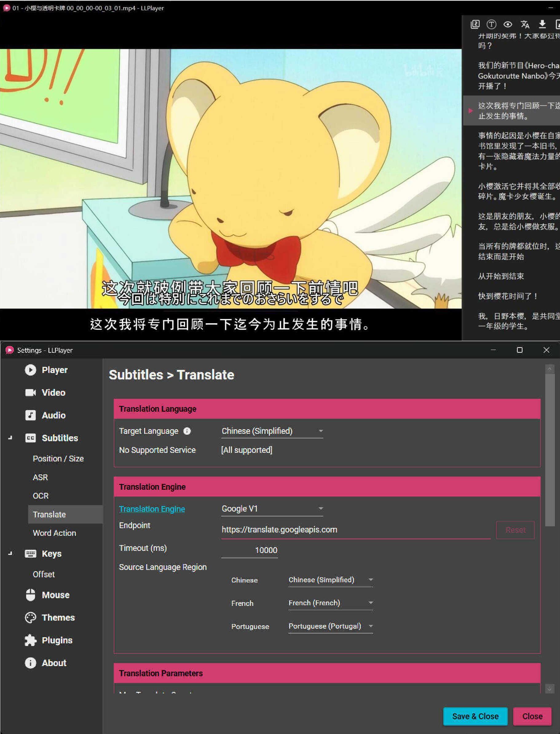Open Audio settings via the note icon
Screen dimensions: 560x734
31,415
